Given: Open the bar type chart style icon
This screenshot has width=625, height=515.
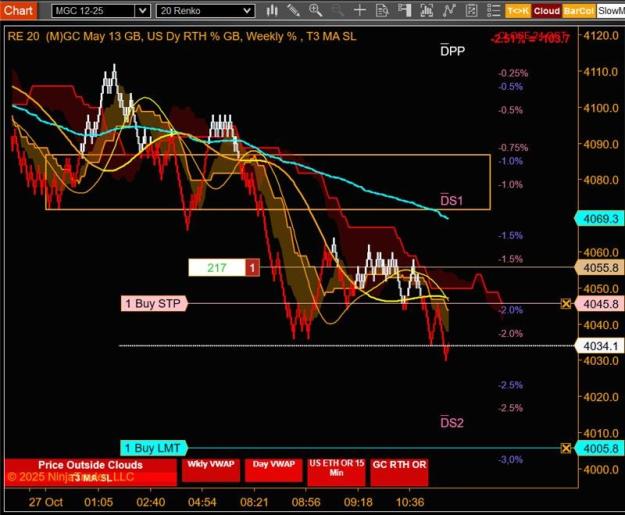Looking at the screenshot, I should point(272,10).
